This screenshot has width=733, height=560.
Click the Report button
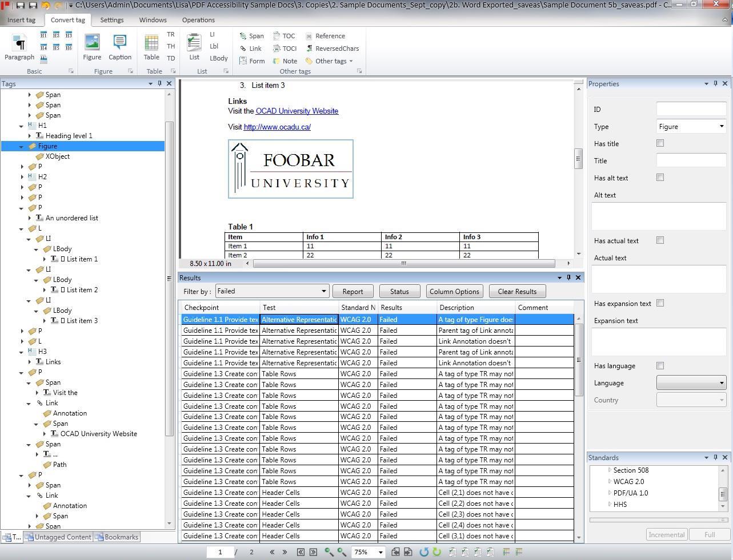tap(353, 292)
